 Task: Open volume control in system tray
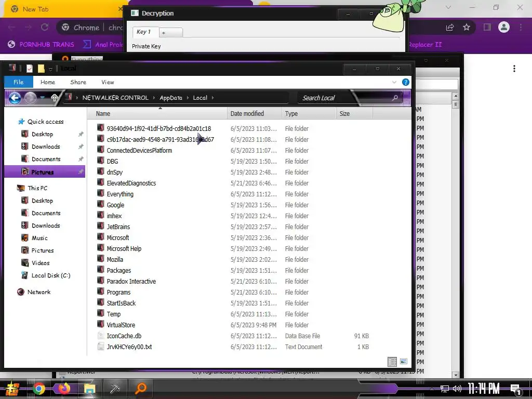[457, 389]
